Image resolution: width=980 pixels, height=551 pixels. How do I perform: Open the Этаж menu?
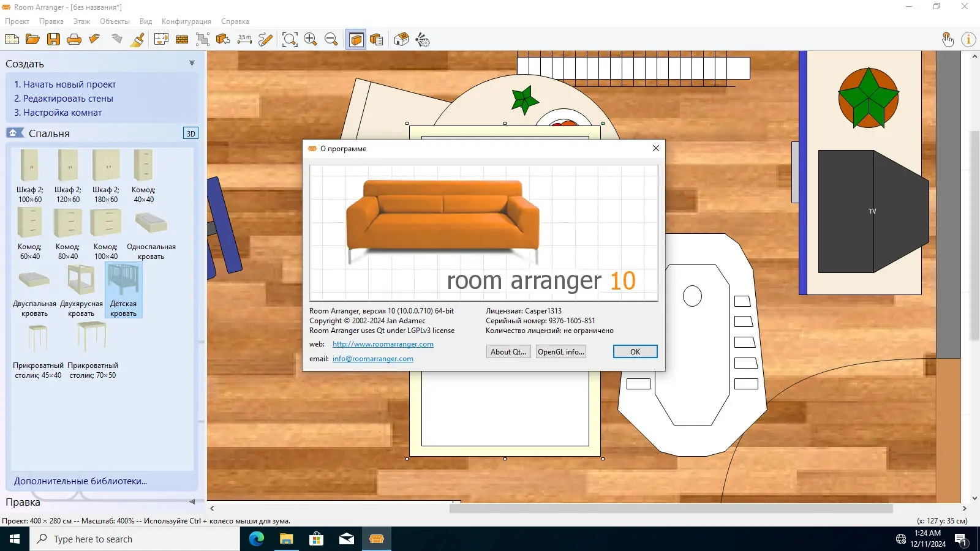click(x=81, y=21)
